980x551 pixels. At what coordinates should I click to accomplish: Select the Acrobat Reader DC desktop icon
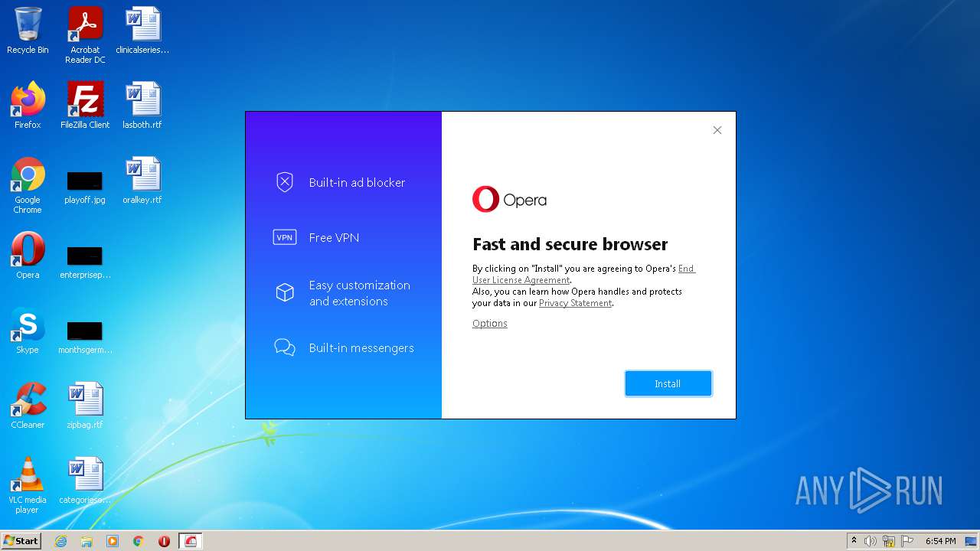coord(85,35)
